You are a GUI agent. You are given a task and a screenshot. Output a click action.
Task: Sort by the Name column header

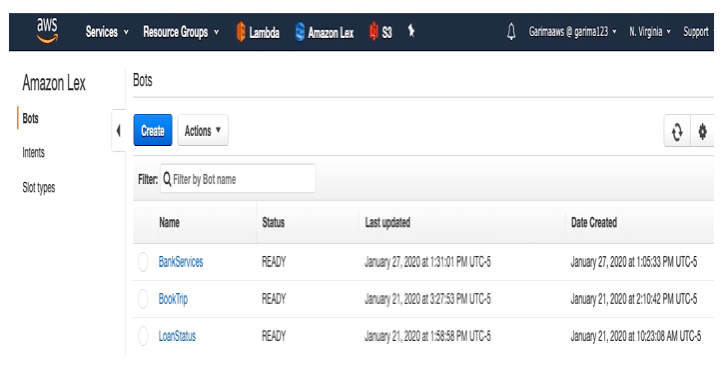pyautogui.click(x=169, y=223)
